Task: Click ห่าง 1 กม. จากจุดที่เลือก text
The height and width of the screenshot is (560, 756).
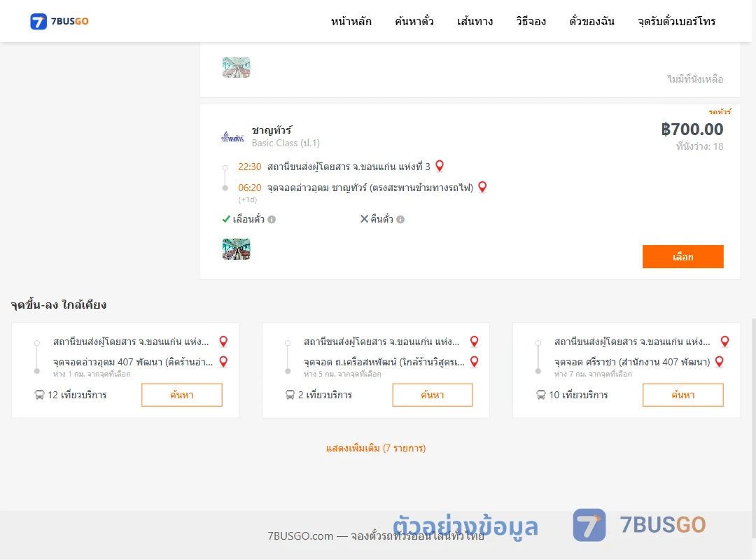Action: click(x=92, y=374)
